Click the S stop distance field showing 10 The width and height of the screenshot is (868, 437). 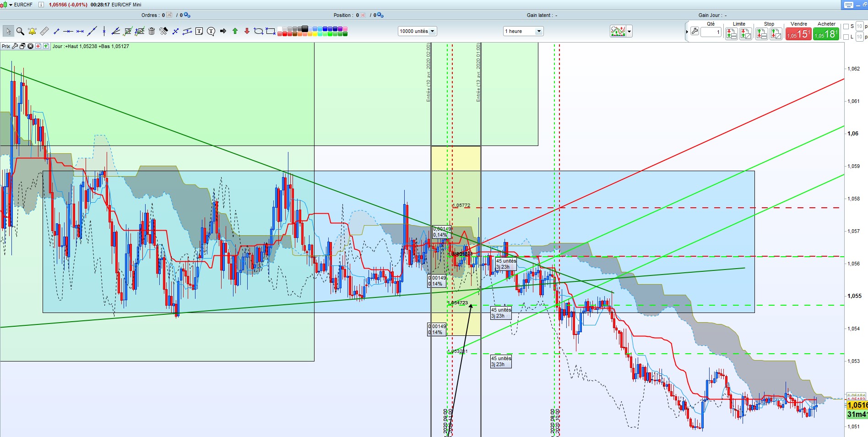(859, 26)
